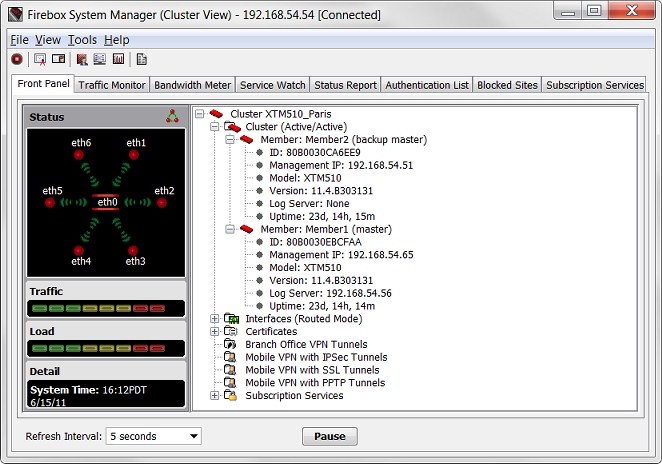Image resolution: width=662 pixels, height=464 pixels.
Task: Switch to the Status Report tab
Action: pos(345,85)
